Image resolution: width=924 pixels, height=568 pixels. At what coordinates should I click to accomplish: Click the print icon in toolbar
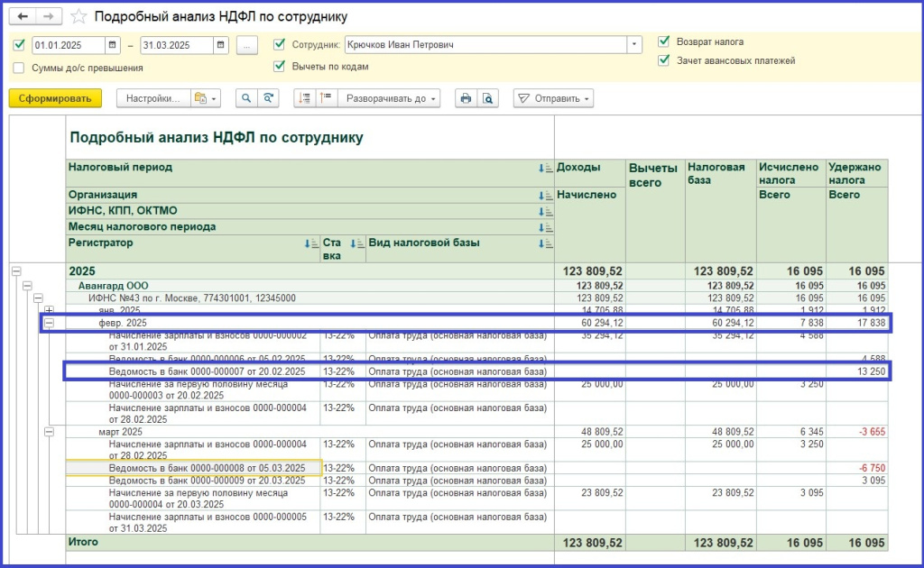click(x=466, y=98)
